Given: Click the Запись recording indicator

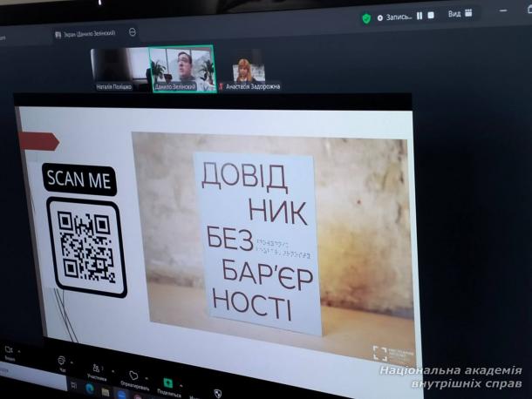Looking at the screenshot, I should (x=394, y=17).
